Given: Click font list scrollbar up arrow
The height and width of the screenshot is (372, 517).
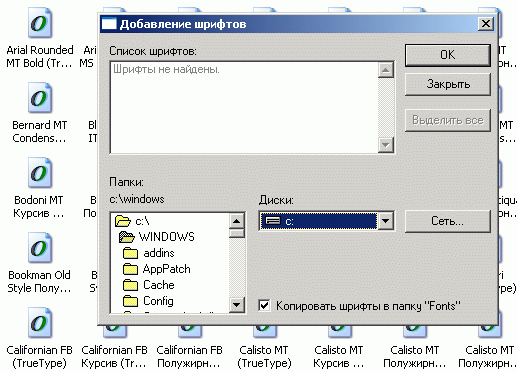Looking at the screenshot, I should click(386, 70).
